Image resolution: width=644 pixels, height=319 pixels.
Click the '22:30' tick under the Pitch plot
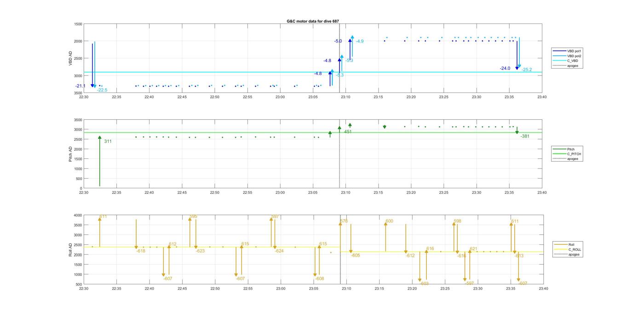point(84,193)
